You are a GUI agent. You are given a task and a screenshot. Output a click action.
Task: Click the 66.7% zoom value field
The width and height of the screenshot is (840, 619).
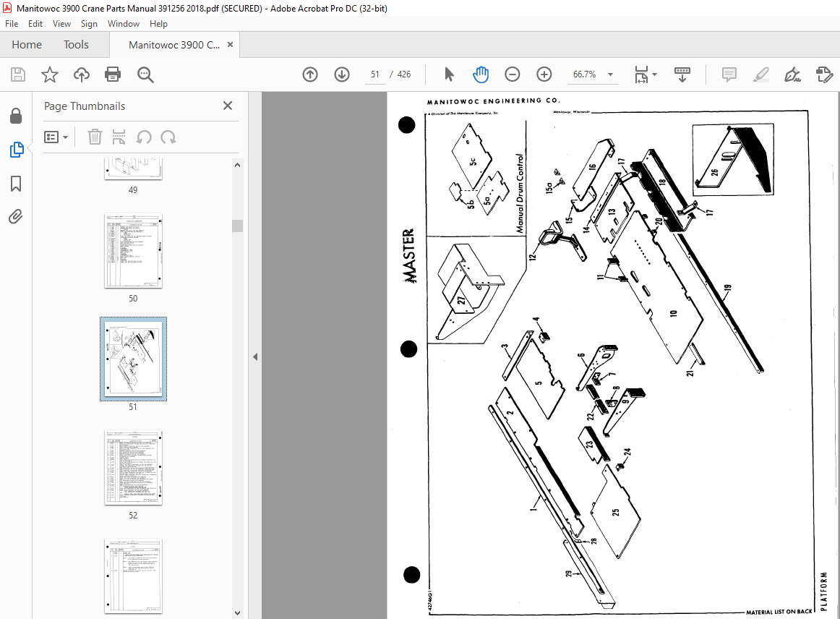point(585,74)
